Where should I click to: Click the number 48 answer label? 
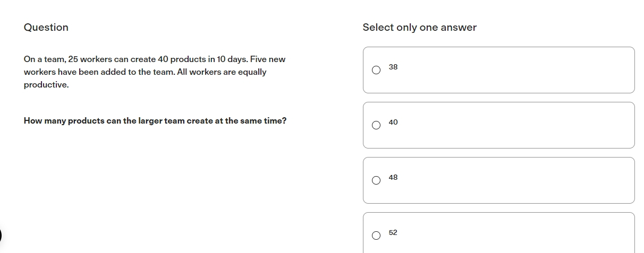393,177
